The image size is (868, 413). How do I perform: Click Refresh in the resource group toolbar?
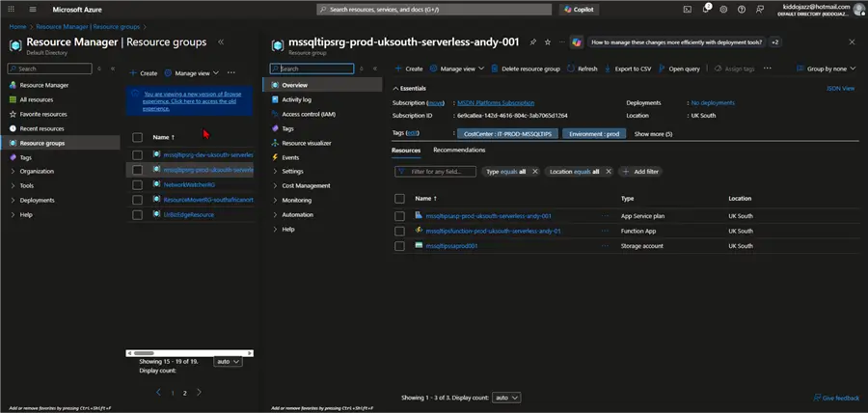tap(582, 69)
